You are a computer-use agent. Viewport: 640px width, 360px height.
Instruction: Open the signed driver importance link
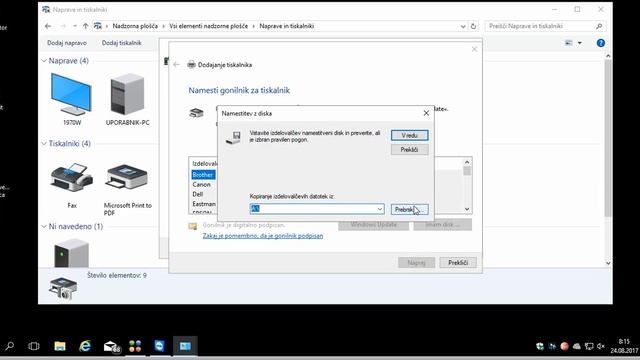coord(263,236)
